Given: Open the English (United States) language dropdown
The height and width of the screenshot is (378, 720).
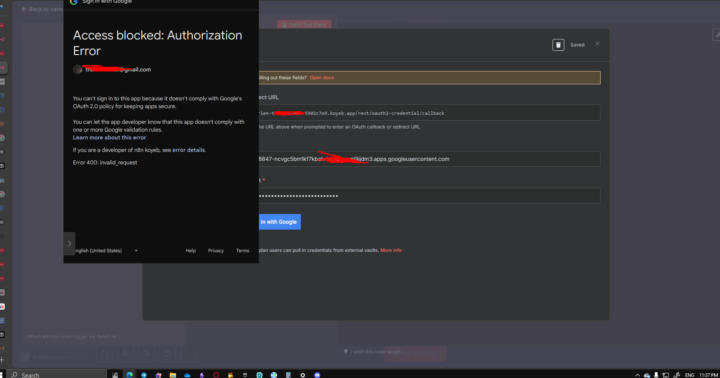Looking at the screenshot, I should pos(106,250).
